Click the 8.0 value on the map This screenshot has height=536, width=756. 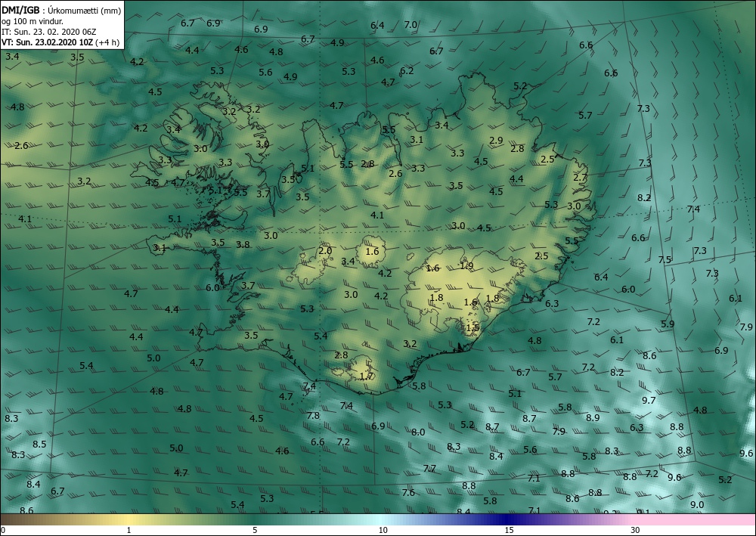[x=418, y=432]
